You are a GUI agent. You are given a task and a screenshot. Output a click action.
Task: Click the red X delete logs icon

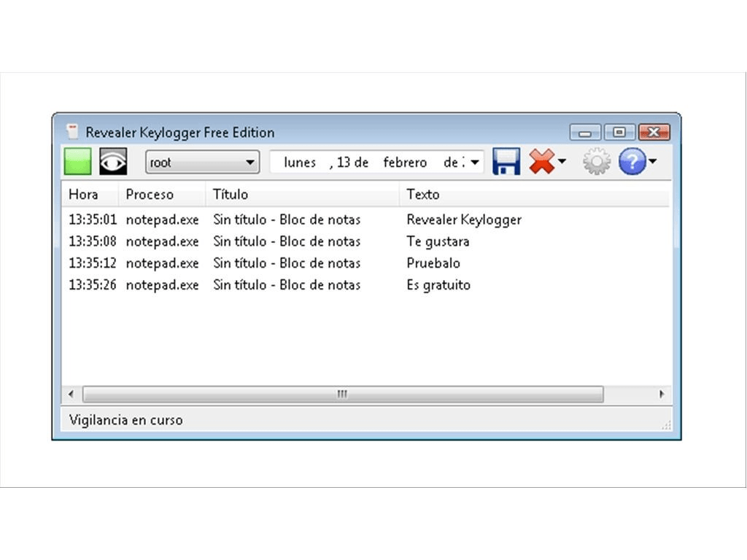[542, 162]
